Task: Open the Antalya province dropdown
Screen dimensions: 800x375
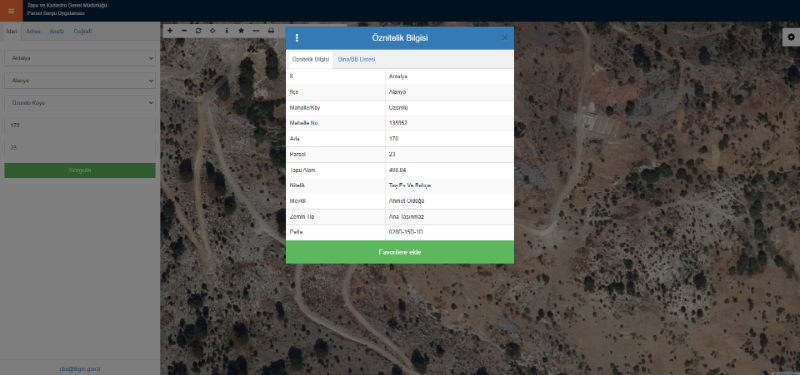Action: pyautogui.click(x=80, y=58)
